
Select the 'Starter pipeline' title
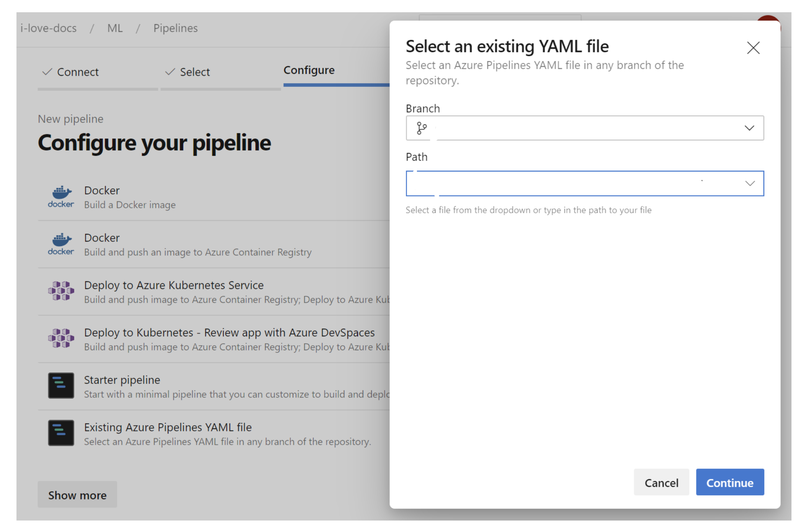[122, 380]
